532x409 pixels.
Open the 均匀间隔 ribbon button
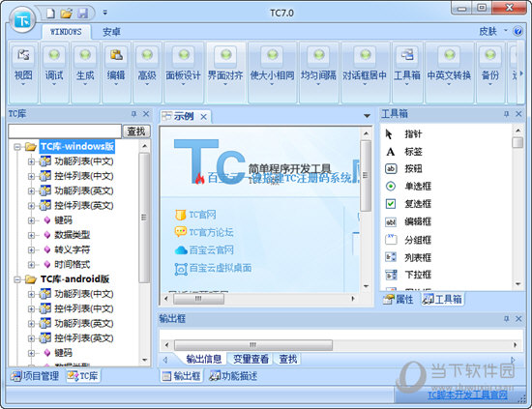[x=318, y=73]
